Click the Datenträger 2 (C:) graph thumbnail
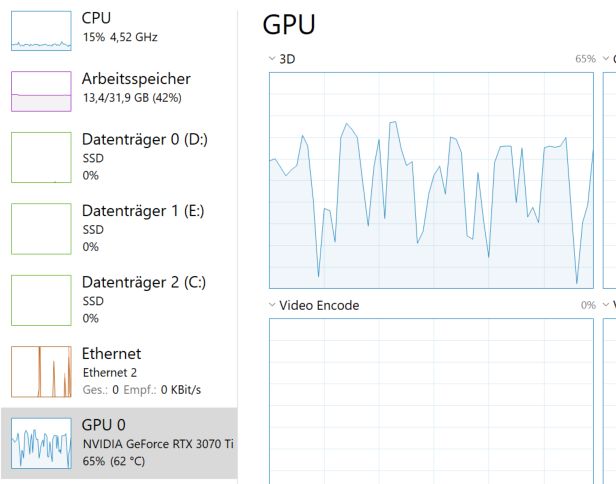Viewport: 616px width, 484px height. [x=41, y=300]
